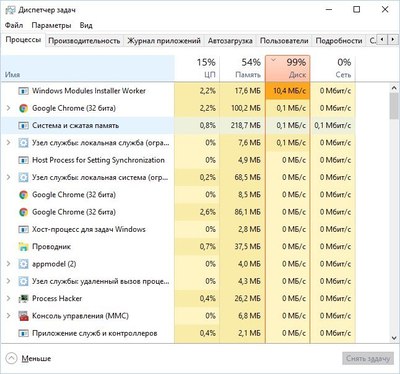The image size is (400, 374).
Task: Expand the удаленный вызов процедур service group
Action: 9,281
